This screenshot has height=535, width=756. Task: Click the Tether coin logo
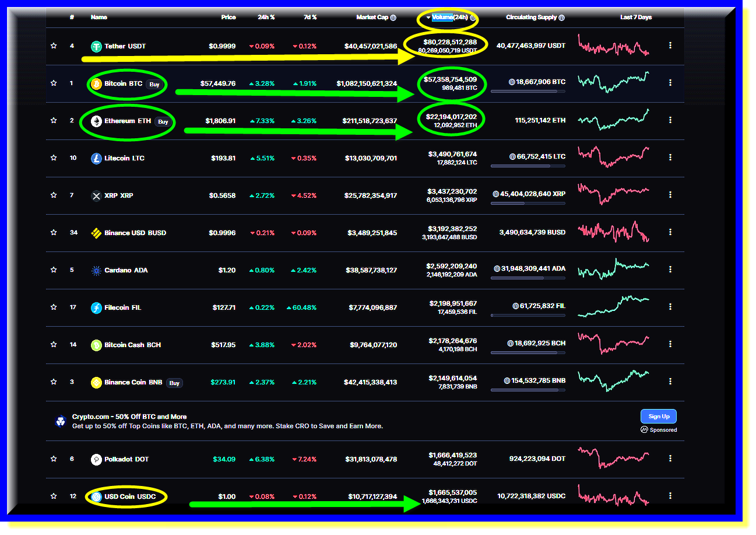pyautogui.click(x=96, y=46)
